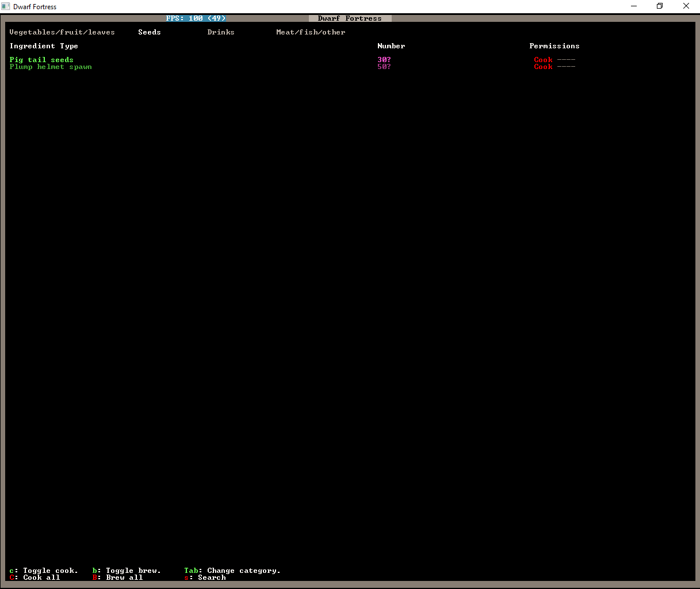The image size is (700, 589).
Task: Click the in-game Dwarf Fortress title banner
Action: pyautogui.click(x=350, y=18)
